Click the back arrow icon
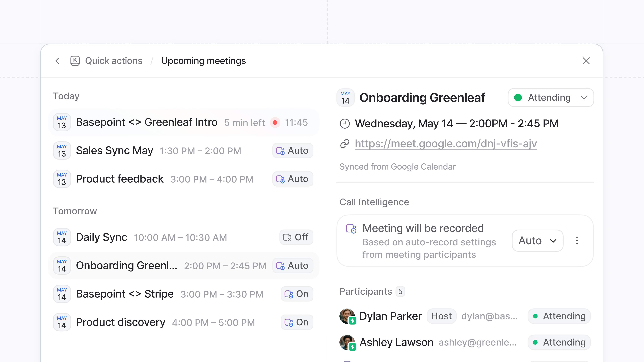 58,61
